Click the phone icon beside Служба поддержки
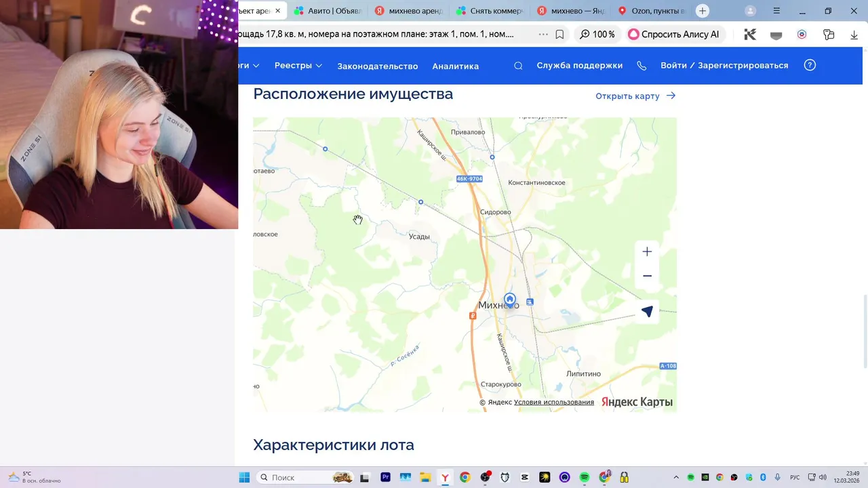 pos(642,66)
